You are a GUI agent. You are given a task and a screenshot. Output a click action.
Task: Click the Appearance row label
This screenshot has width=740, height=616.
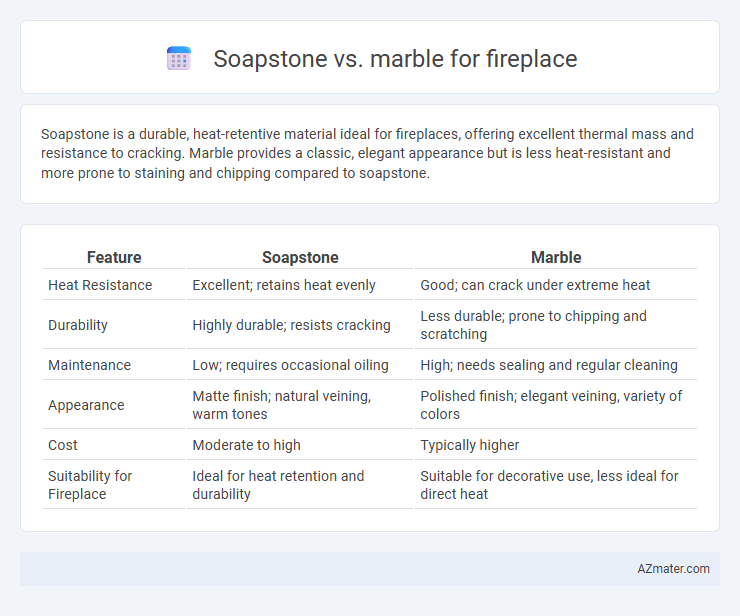86,405
